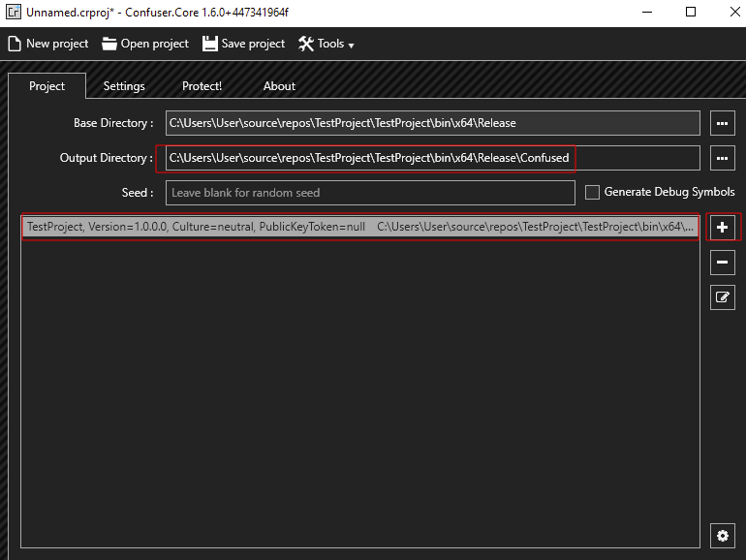
Task: Browse for Output Directory with ellipsis button
Action: tap(722, 158)
